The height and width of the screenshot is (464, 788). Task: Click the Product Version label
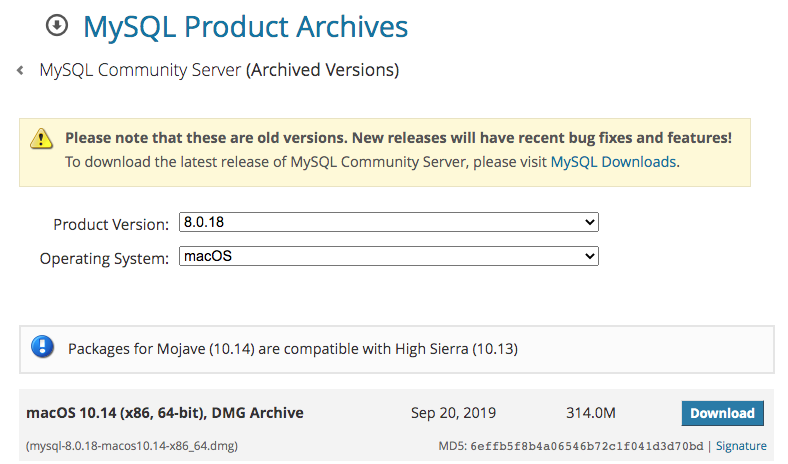[111, 224]
